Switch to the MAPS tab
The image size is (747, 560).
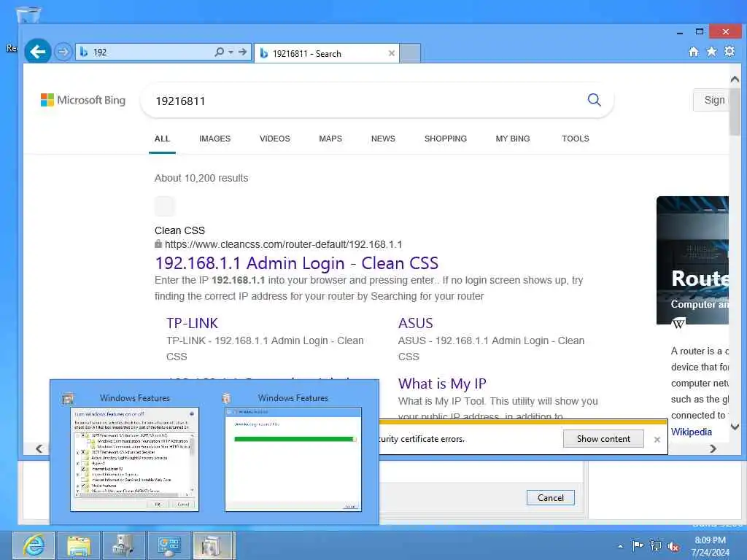point(330,139)
